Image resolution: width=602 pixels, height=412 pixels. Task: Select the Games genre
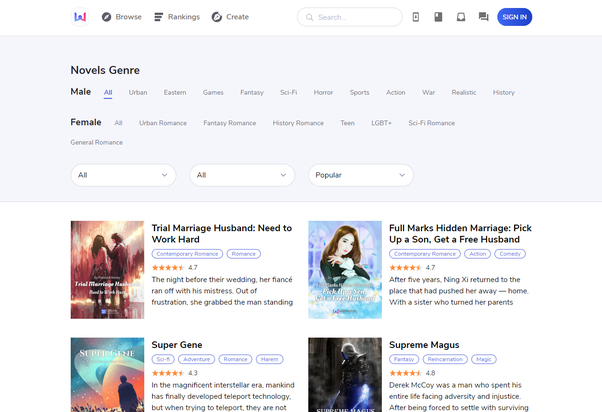coord(213,93)
